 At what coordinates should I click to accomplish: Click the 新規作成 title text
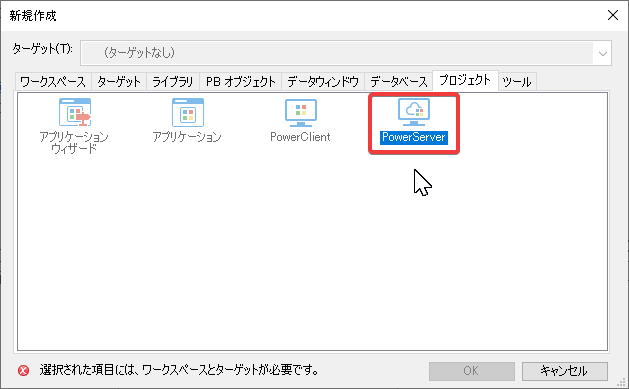point(33,16)
